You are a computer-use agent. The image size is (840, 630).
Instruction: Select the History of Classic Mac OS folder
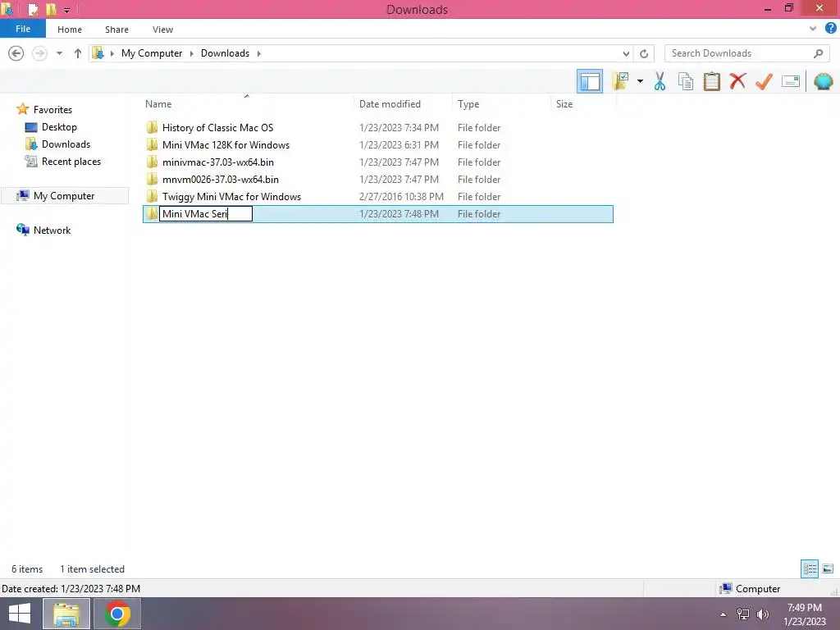pos(217,127)
